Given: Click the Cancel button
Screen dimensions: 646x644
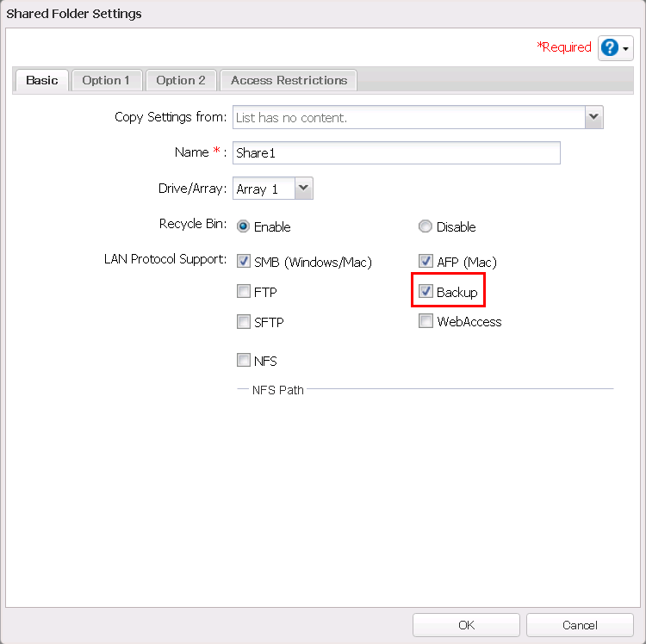Looking at the screenshot, I should tap(579, 625).
